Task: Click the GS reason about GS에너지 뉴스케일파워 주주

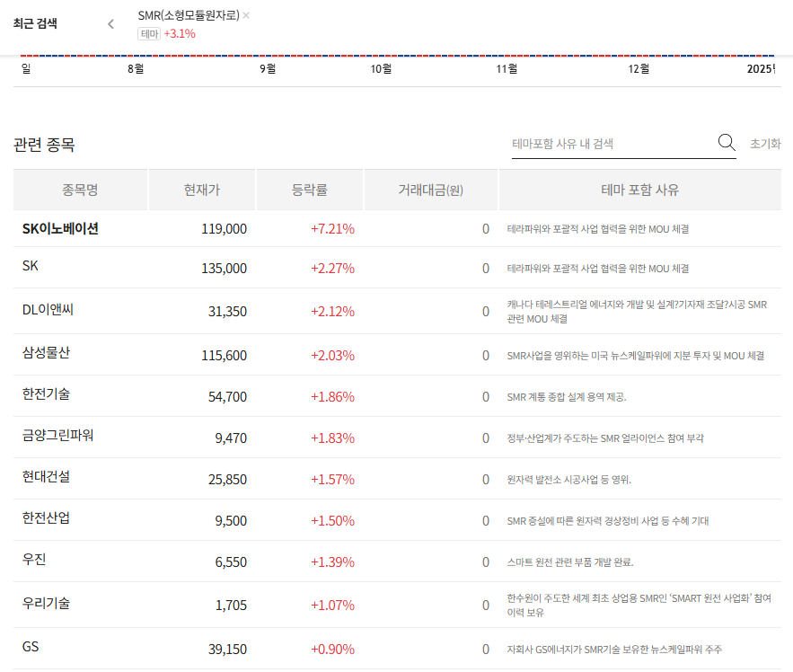Action: 614,650
